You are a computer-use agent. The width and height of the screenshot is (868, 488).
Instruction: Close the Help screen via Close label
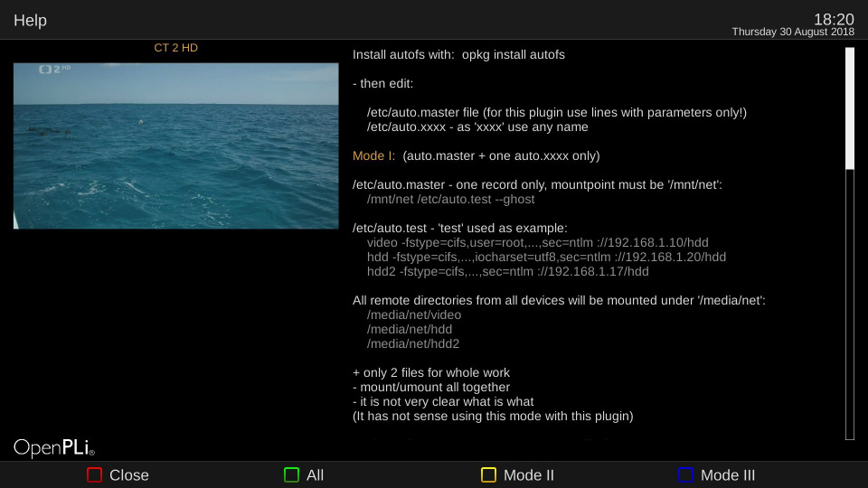click(128, 475)
